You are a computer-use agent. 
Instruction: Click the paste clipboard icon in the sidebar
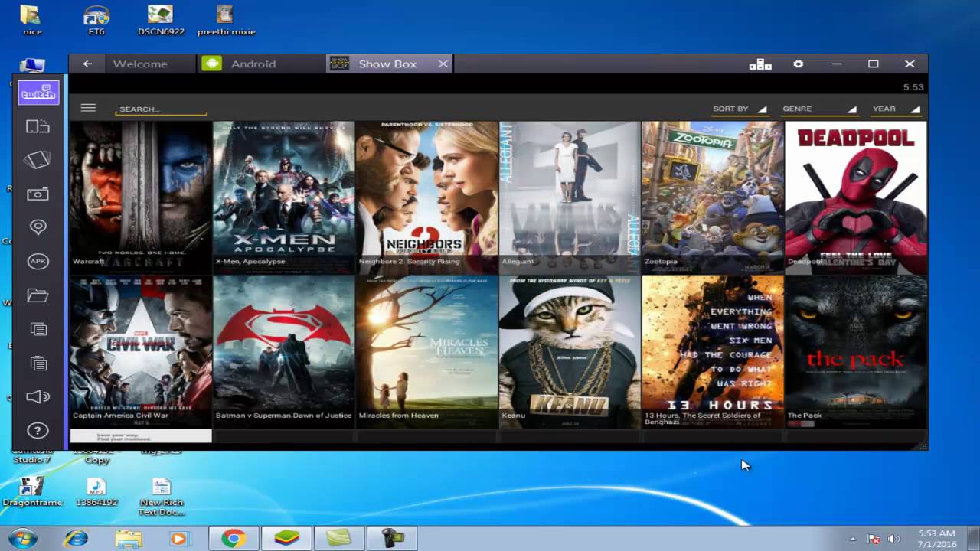[x=38, y=363]
